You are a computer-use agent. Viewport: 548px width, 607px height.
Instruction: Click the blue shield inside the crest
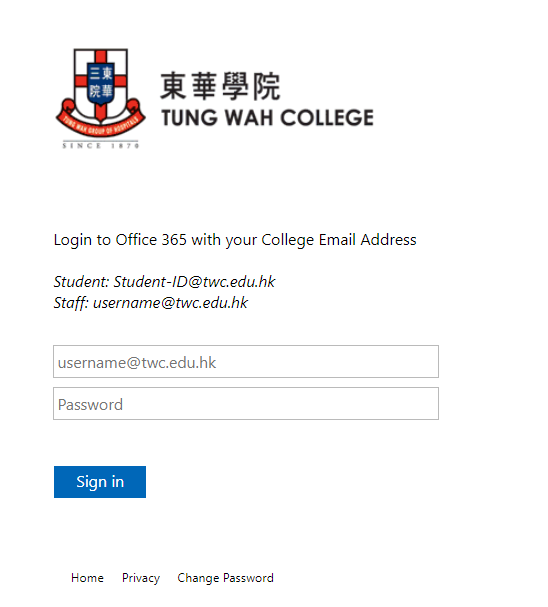[101, 85]
